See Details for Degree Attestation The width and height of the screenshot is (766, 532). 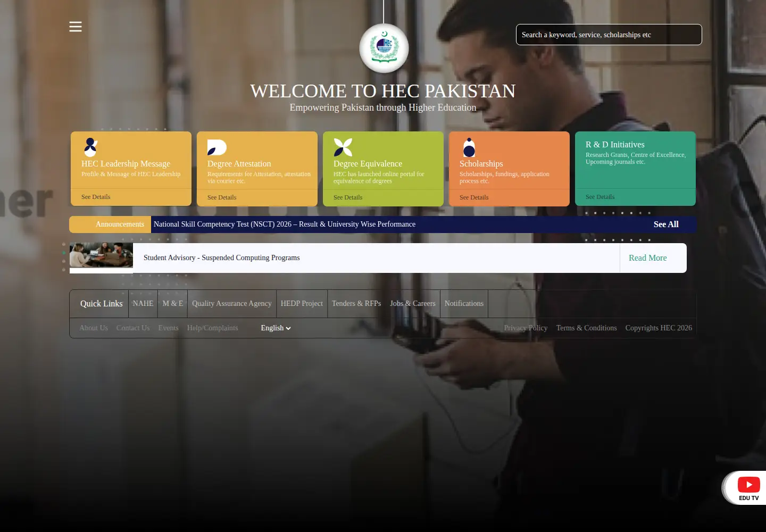(222, 197)
